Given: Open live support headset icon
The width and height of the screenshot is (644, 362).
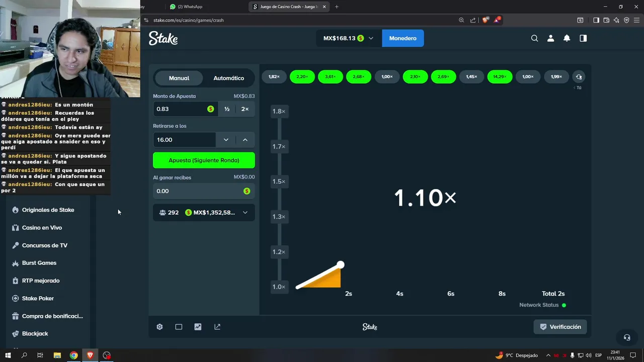Looking at the screenshot, I should (627, 337).
